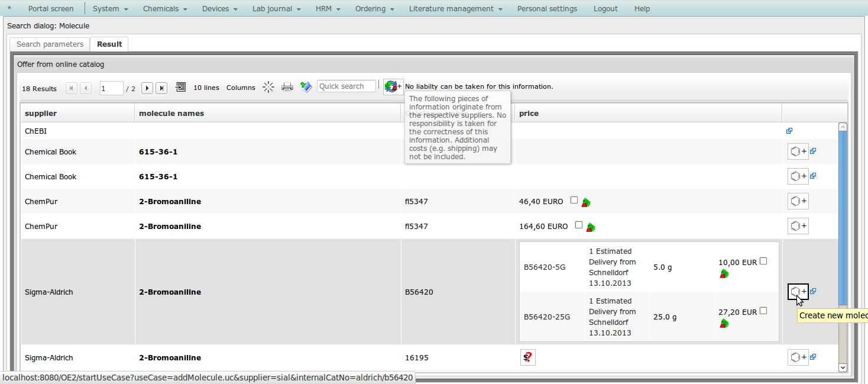
Task: Click the add-supplier globe icon after Quick search
Action: coord(393,86)
